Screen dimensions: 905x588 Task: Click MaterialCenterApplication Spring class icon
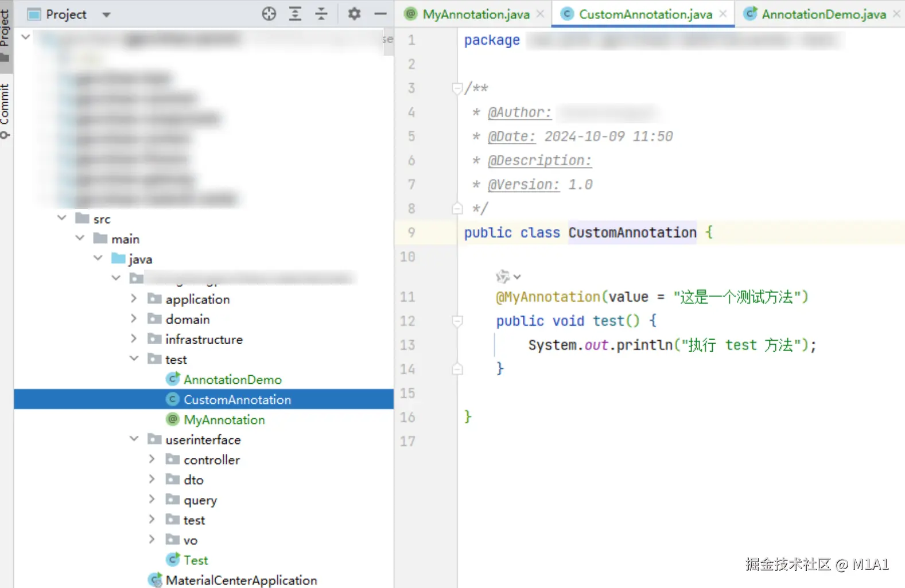(155, 580)
